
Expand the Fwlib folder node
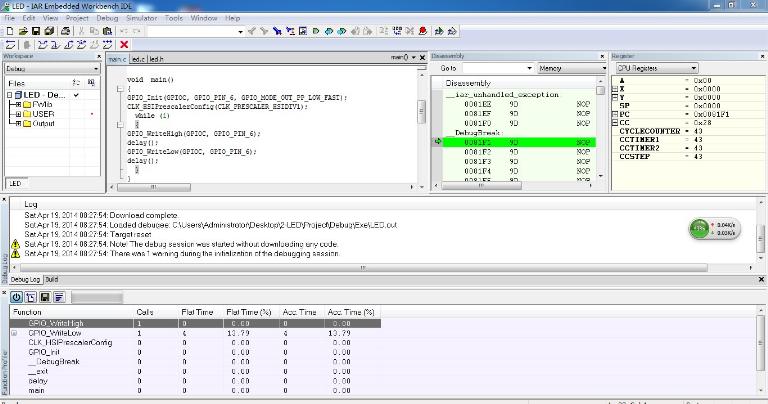pyautogui.click(x=18, y=104)
